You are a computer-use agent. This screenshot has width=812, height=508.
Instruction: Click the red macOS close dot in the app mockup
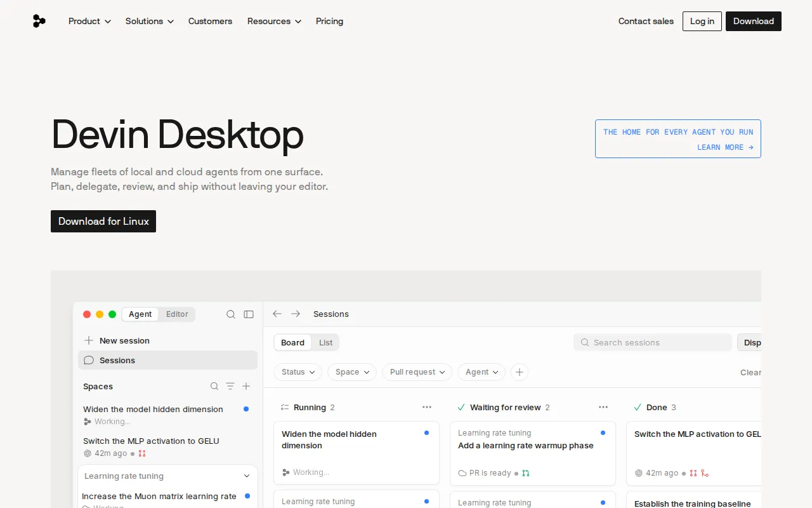pyautogui.click(x=87, y=314)
